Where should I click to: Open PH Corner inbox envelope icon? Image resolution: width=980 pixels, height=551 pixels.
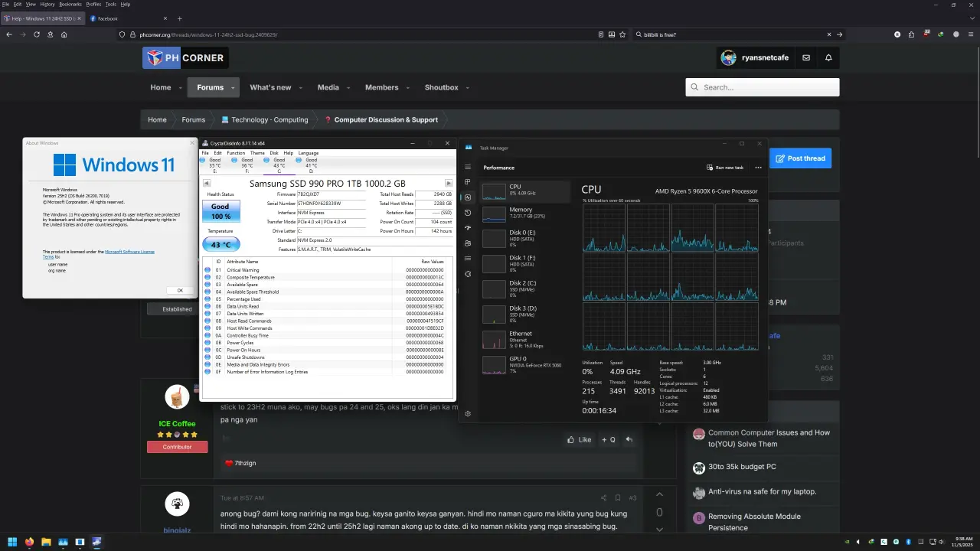pos(806,57)
